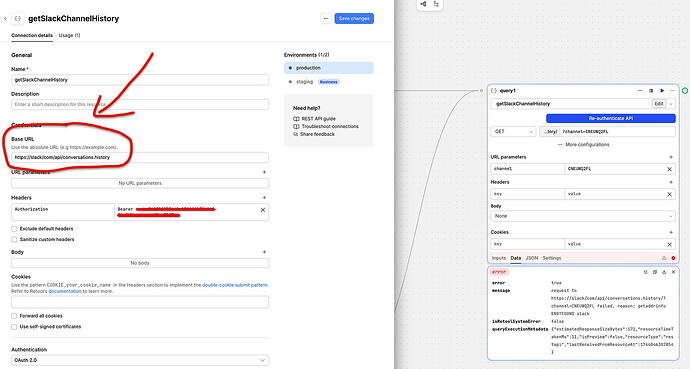The image size is (690, 369).
Task: Open the JSON tab in query1
Action: (x=532, y=258)
